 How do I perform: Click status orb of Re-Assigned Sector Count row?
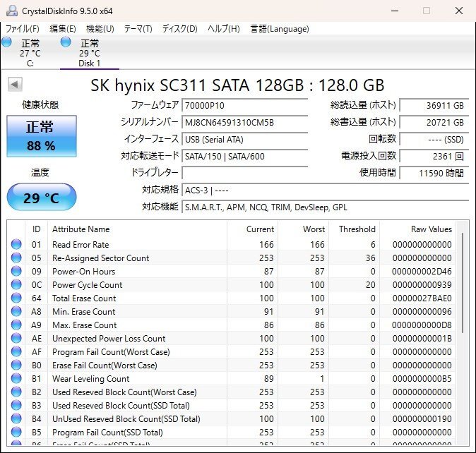(x=16, y=258)
